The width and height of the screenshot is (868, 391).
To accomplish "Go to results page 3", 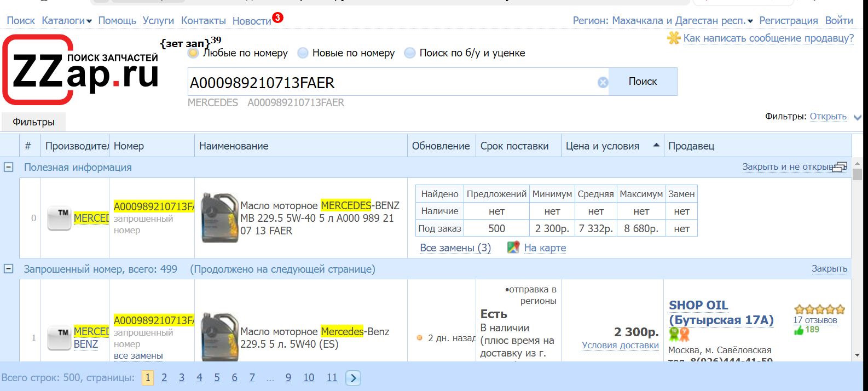I will click(x=182, y=378).
